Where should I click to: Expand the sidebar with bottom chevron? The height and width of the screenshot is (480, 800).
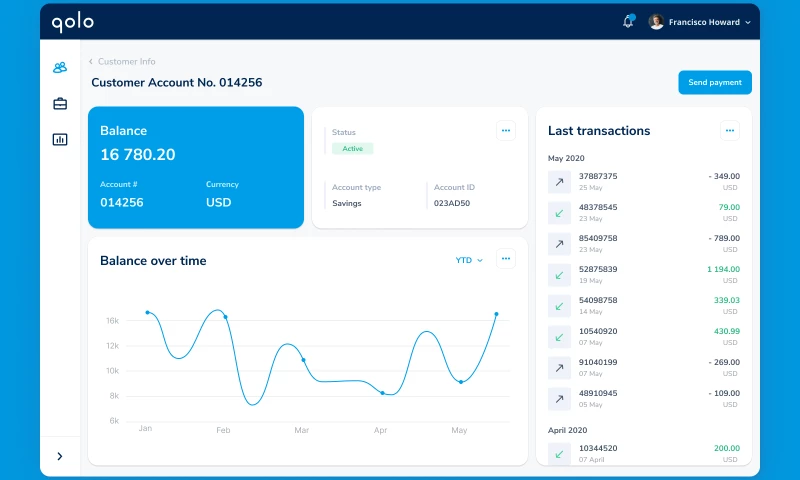(60, 456)
